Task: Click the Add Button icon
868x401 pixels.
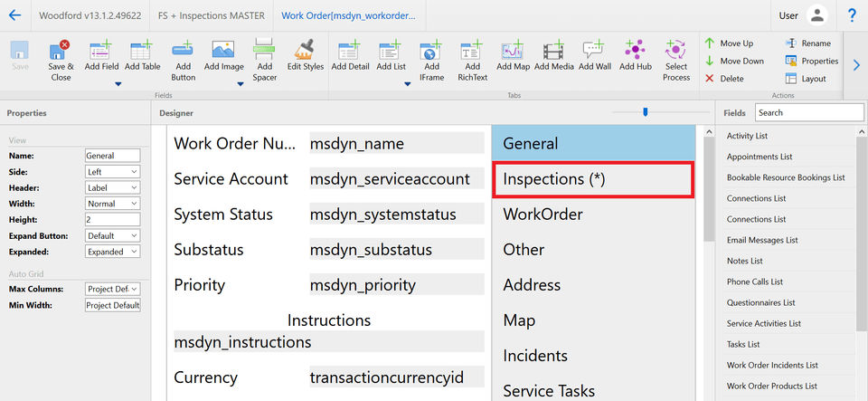Action: pyautogui.click(x=183, y=50)
